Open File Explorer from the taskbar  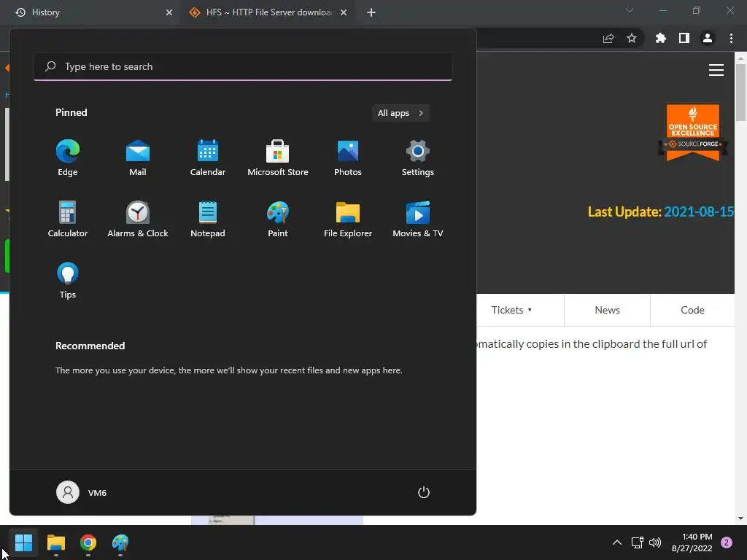(55, 542)
